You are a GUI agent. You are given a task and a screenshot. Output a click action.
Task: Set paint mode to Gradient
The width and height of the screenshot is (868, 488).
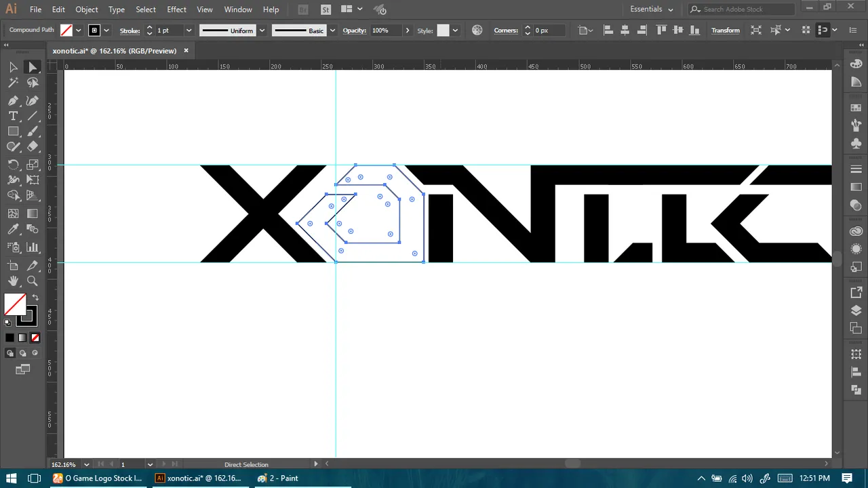pyautogui.click(x=22, y=338)
